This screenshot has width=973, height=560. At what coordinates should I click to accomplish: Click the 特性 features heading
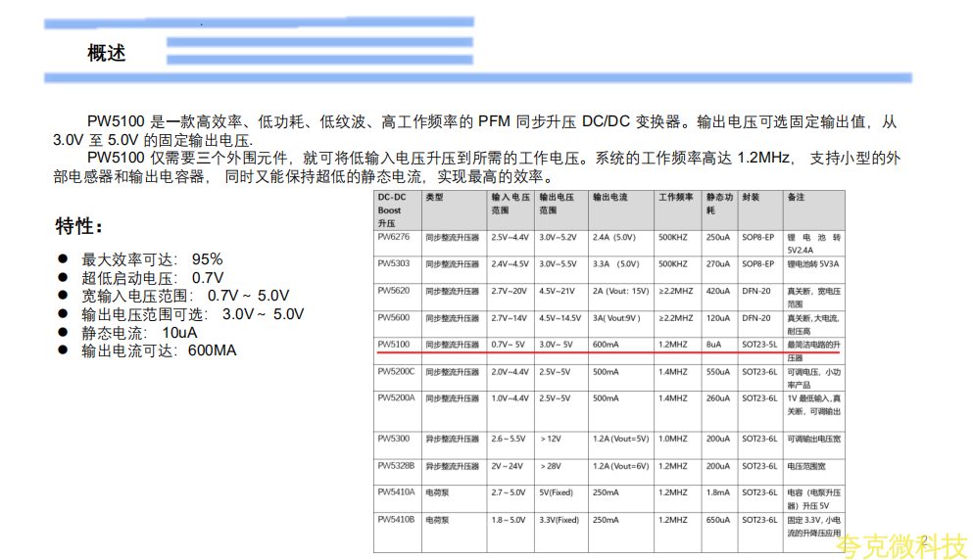click(x=79, y=227)
